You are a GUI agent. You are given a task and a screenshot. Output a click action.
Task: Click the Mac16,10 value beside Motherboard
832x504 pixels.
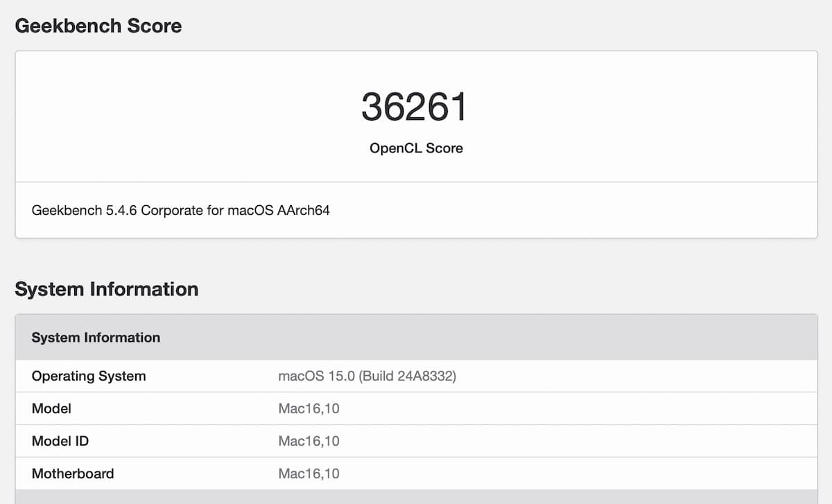[309, 474]
